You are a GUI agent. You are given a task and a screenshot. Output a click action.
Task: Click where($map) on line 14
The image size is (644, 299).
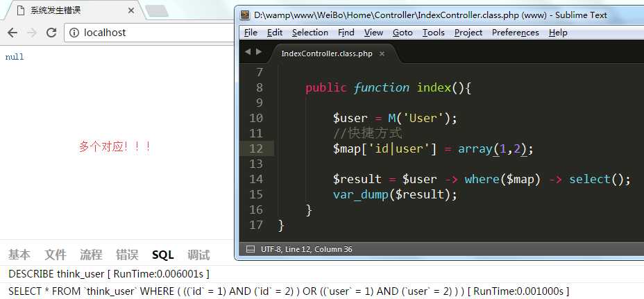pos(502,179)
